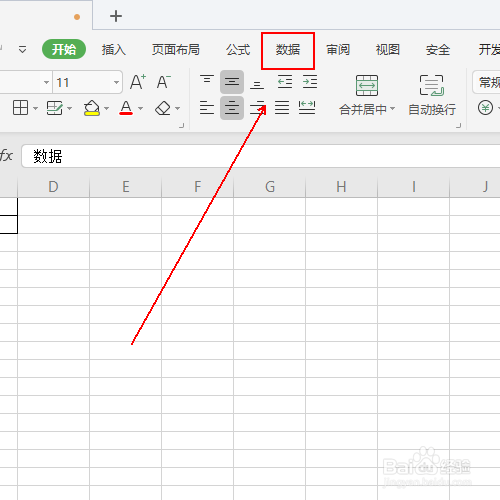Increase indent icon
The image size is (500, 500).
coord(310,82)
